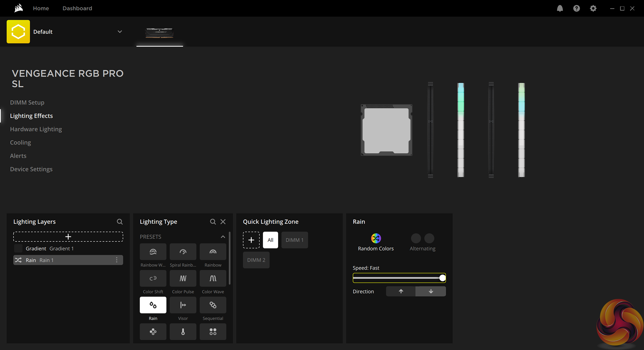Switch to Alternating color mode
Viewport: 644px width, 350px height.
(x=422, y=238)
